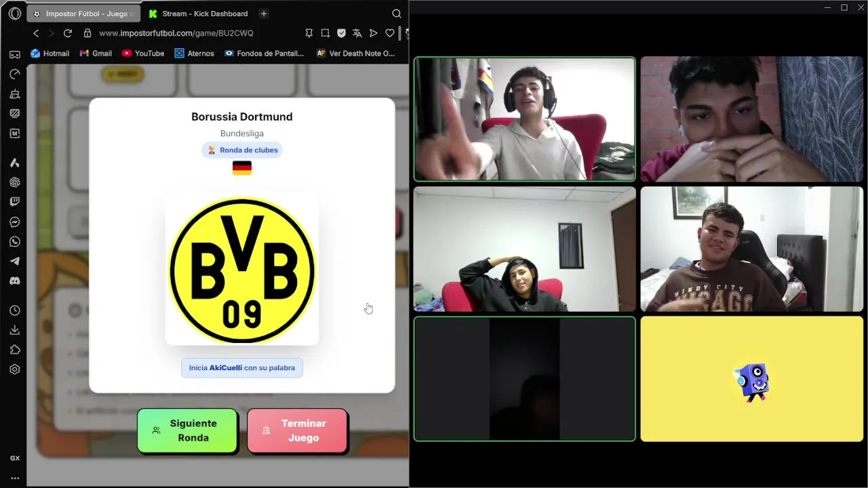Screen dimensions: 868x488
Task: Select the webcam tile with hooded person
Action: (525, 249)
